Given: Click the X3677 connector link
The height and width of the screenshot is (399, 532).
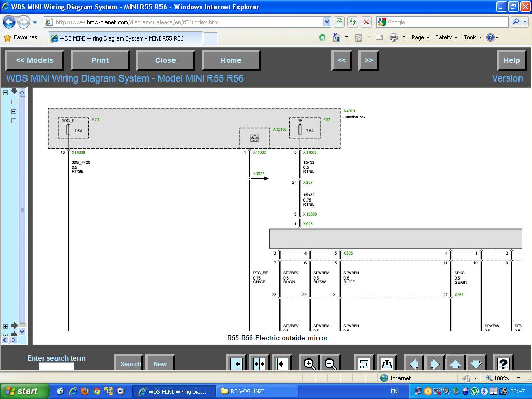Looking at the screenshot, I should (258, 174).
